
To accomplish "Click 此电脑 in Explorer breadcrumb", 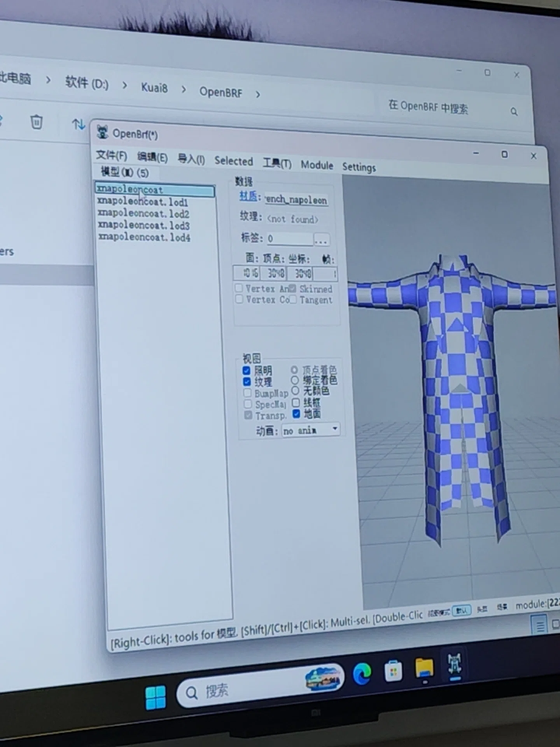I will pyautogui.click(x=16, y=78).
